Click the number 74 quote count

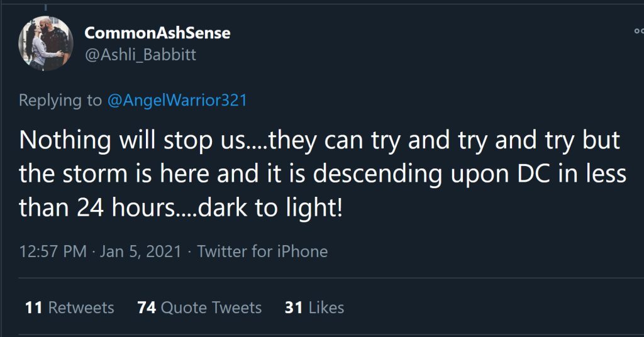click(x=147, y=307)
